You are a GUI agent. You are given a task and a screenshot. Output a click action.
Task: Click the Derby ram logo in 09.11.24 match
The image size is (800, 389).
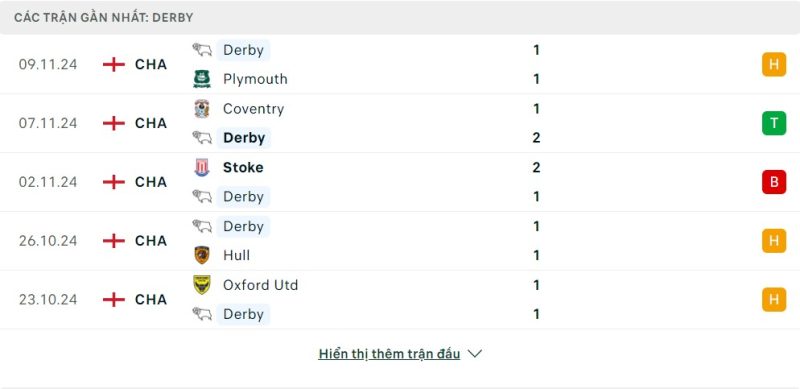(202, 50)
